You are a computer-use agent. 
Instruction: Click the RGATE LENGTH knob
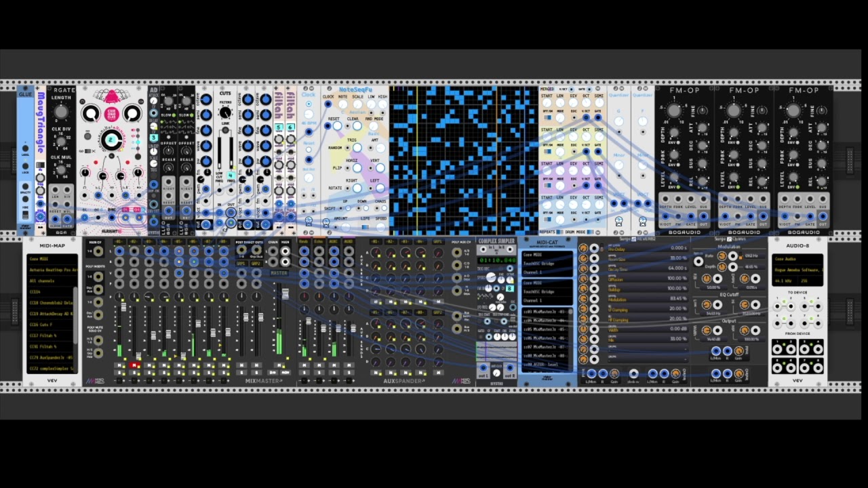click(x=61, y=112)
